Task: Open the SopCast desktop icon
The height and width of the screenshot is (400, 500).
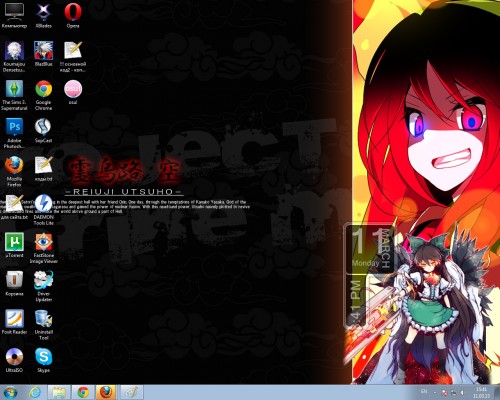Action: click(43, 131)
